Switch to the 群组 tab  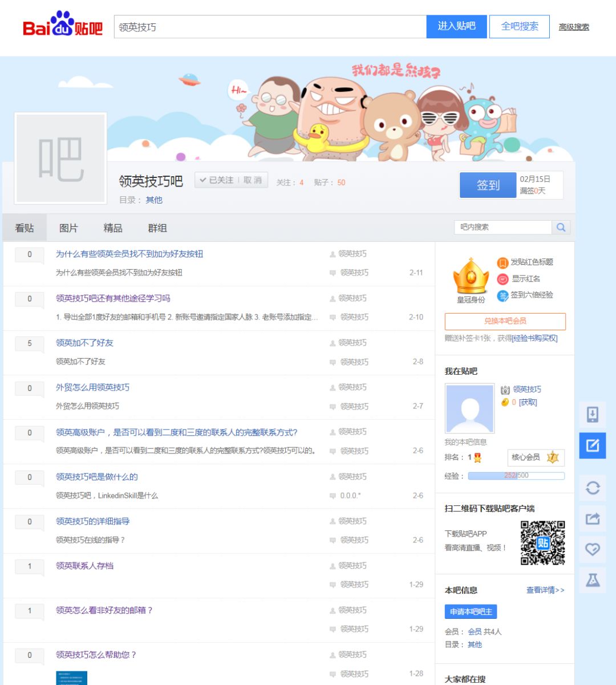point(157,228)
